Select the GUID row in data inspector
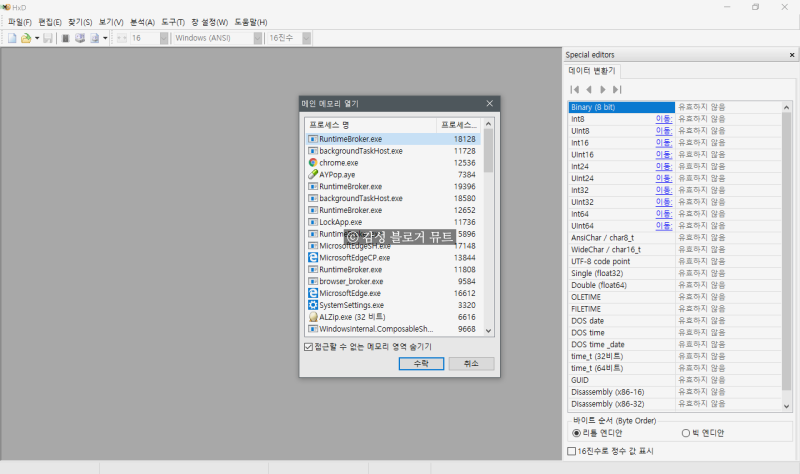Image resolution: width=800 pixels, height=474 pixels. 674,380
